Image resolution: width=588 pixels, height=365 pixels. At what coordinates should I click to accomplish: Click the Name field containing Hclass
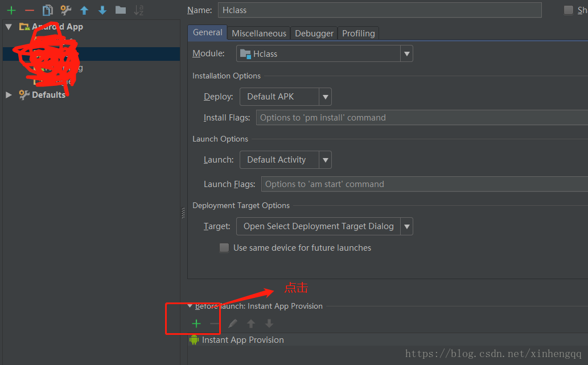pos(380,10)
